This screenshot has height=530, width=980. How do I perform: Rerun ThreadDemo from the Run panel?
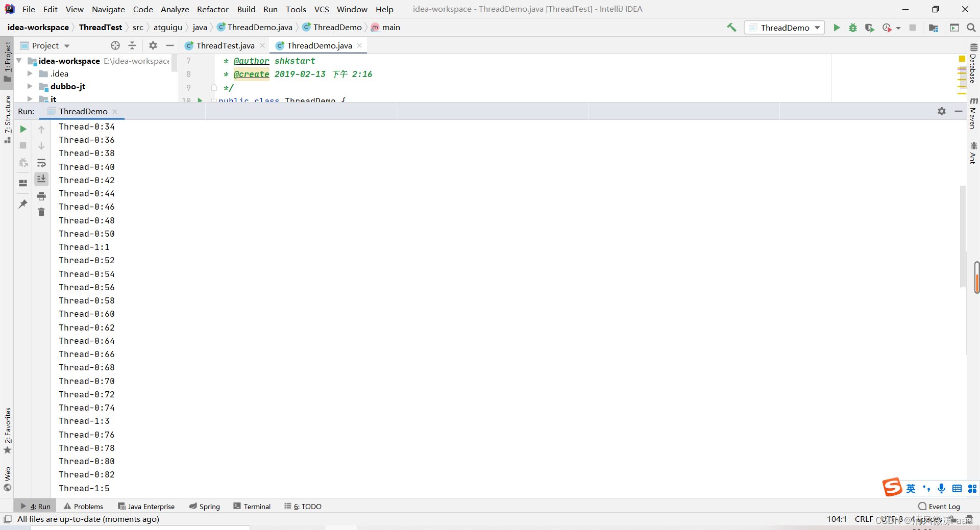(23, 129)
